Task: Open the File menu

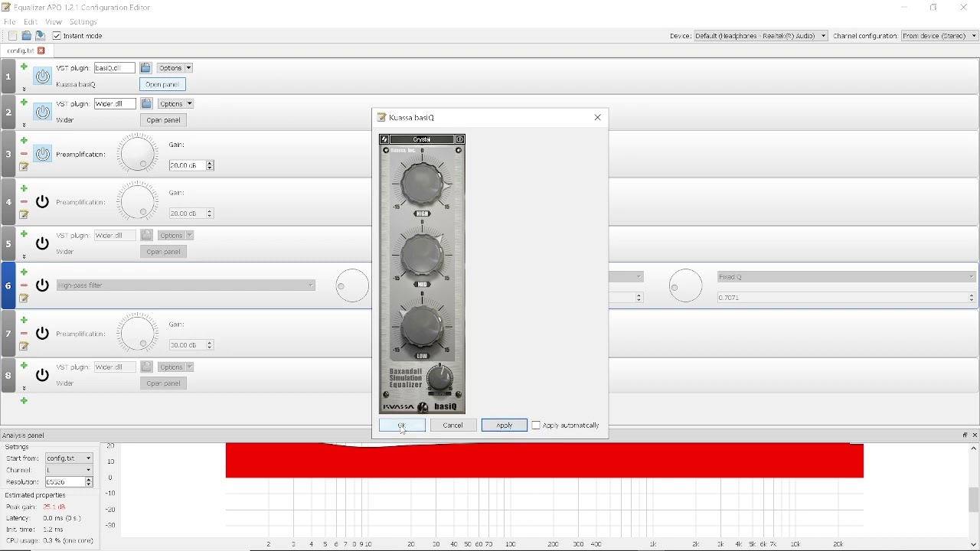Action: (x=9, y=22)
